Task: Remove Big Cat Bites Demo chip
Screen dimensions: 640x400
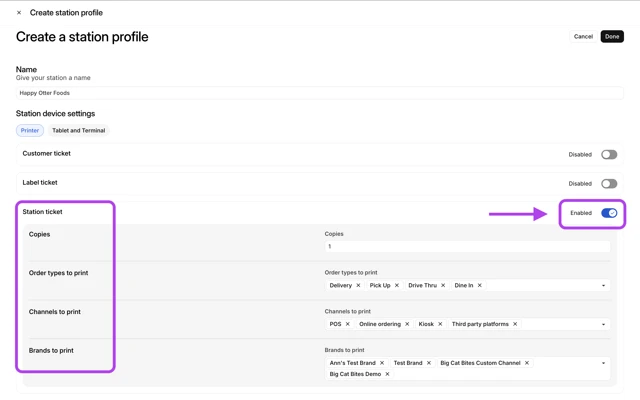Action: [387, 374]
